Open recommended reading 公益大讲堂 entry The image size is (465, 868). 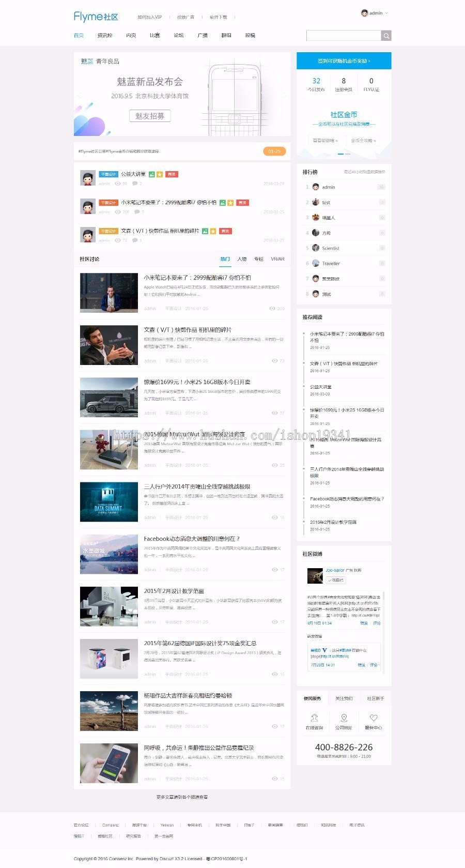321,387
